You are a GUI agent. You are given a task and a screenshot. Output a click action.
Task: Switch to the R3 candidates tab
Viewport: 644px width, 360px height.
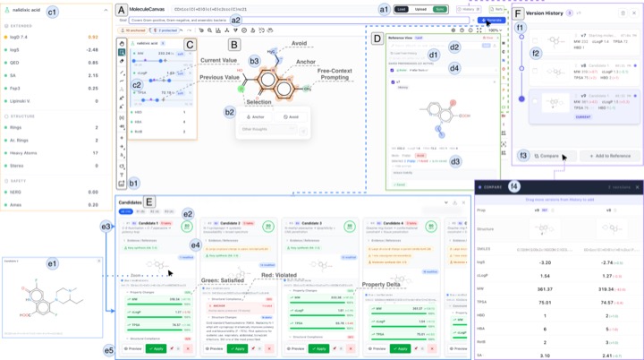(x=169, y=211)
